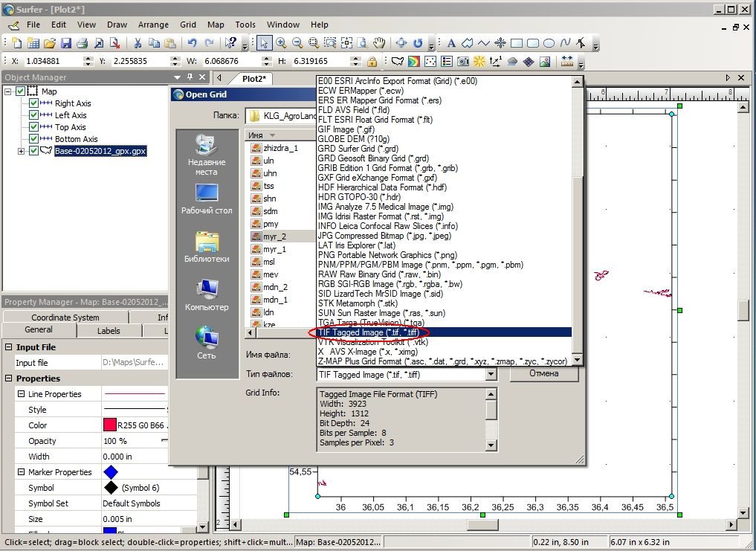Expand the Base-02052012_gpx.gpx tree node
The image size is (756, 551).
pos(22,151)
